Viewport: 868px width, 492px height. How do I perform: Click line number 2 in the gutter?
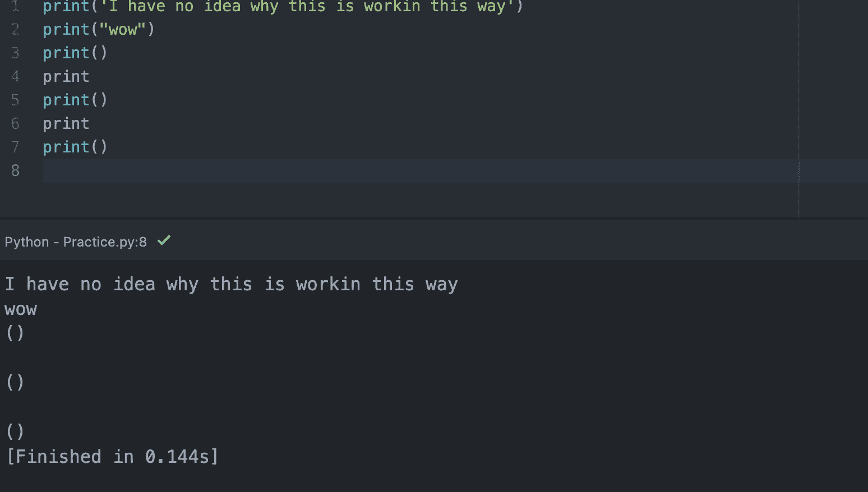pos(15,29)
